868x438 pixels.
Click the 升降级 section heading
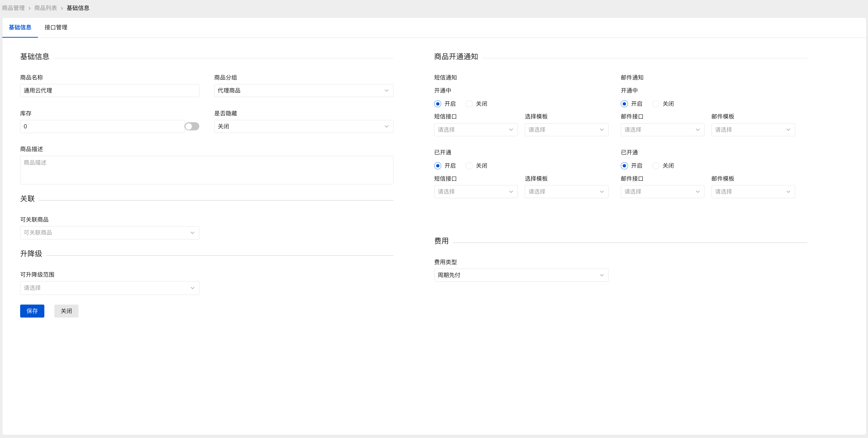31,254
